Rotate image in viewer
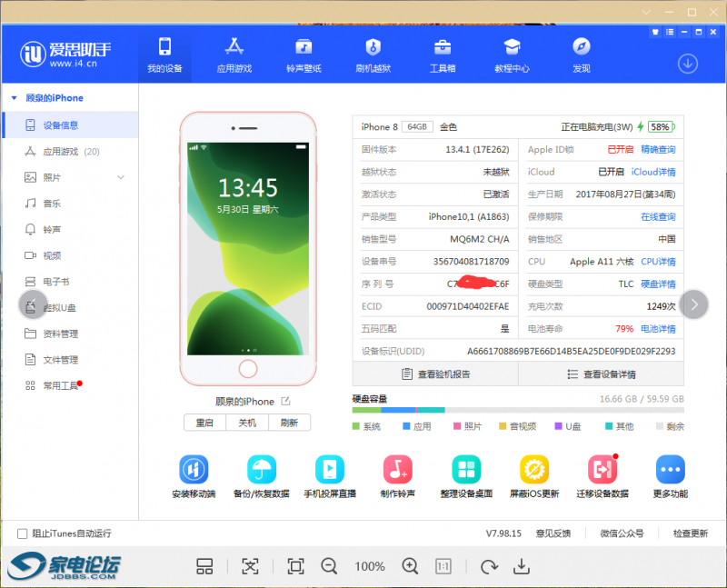This screenshot has width=727, height=588. 489,566
